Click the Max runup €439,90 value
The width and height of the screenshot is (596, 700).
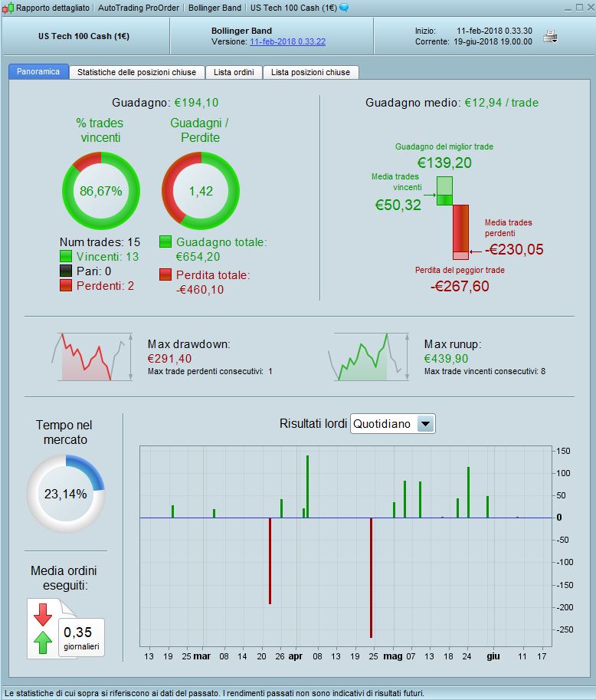(x=446, y=359)
